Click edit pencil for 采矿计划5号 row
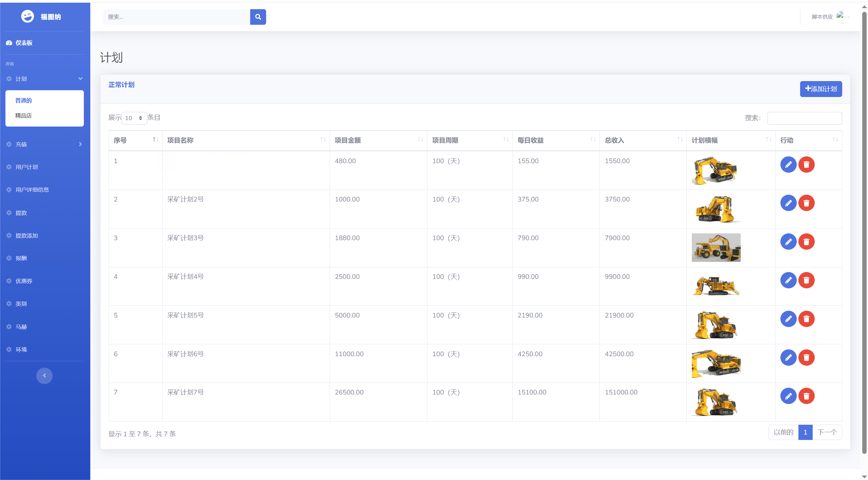The width and height of the screenshot is (868, 480). pos(788,319)
